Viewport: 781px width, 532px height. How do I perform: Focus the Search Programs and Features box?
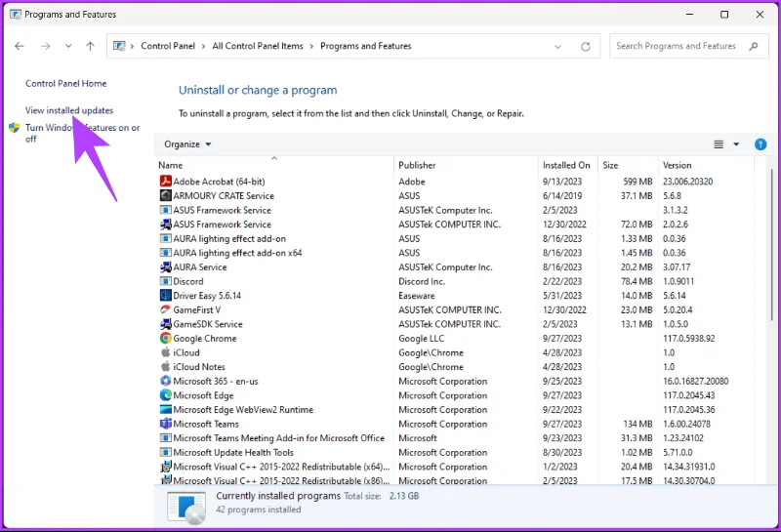689,46
